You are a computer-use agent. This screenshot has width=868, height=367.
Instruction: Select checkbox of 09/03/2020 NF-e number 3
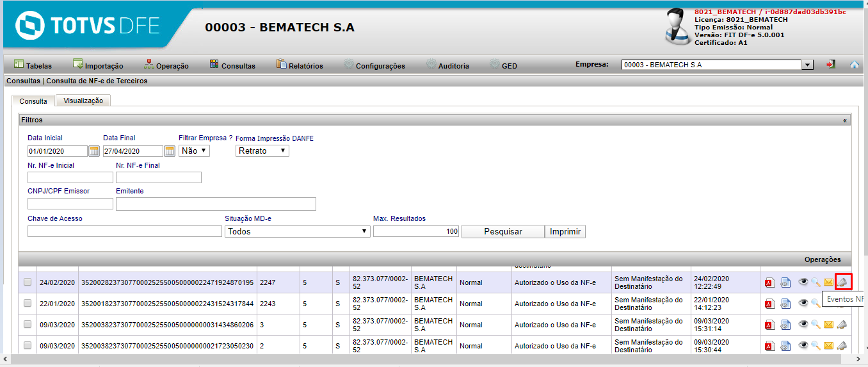click(28, 325)
